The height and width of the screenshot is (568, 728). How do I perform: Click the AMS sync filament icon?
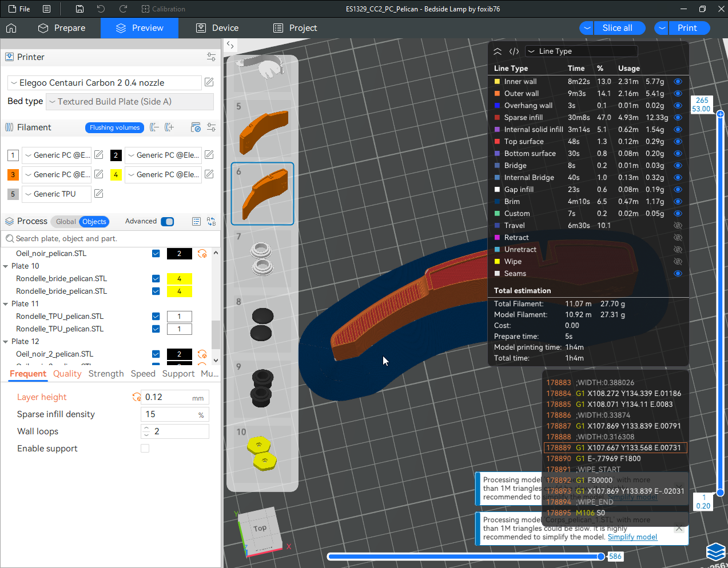pyautogui.click(x=196, y=127)
